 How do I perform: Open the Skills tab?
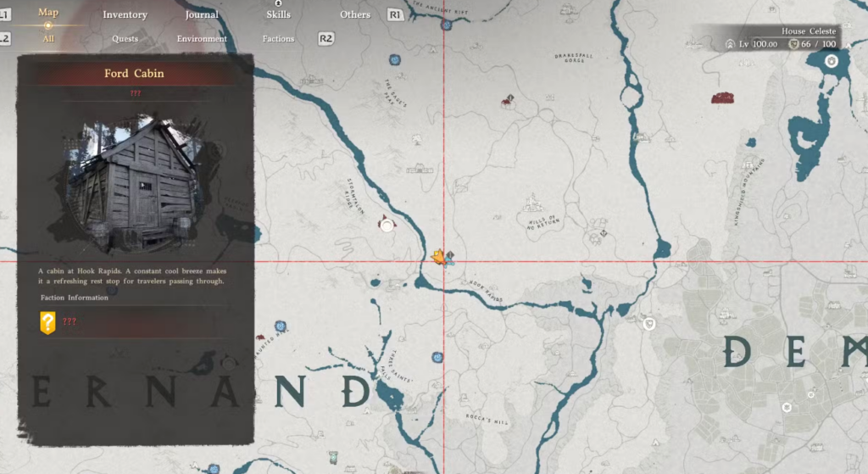pos(278,14)
